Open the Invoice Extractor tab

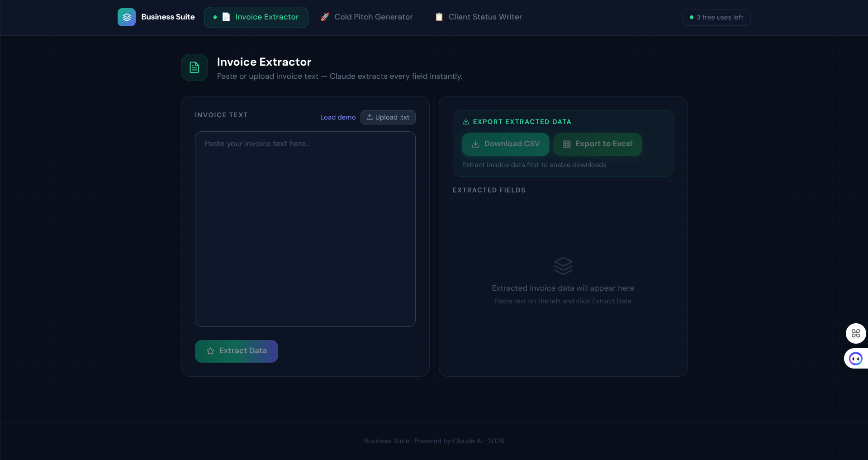(x=256, y=17)
